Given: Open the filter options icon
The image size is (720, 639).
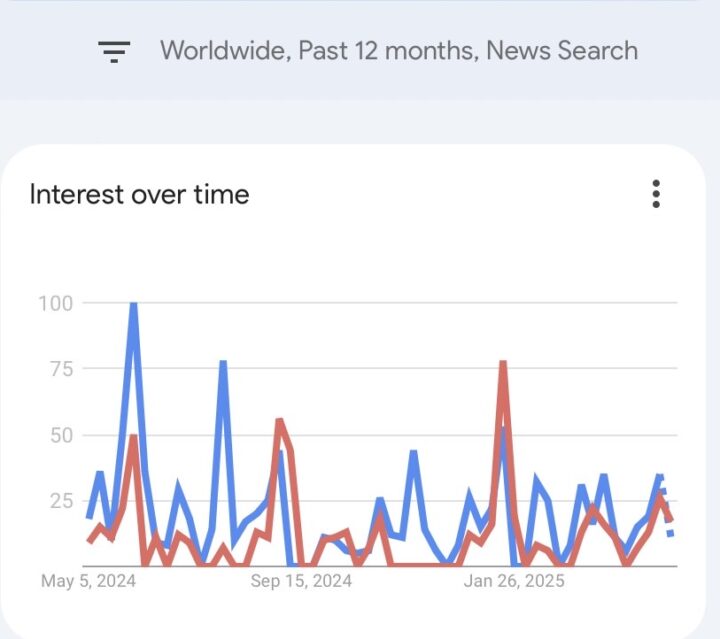Looking at the screenshot, I should [114, 51].
